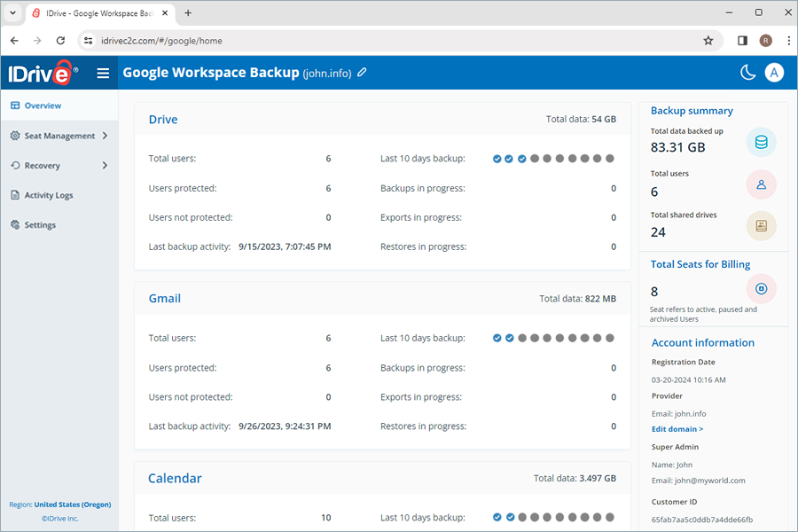Open the browser tab search dropdown
This screenshot has height=532, width=798.
[x=12, y=12]
